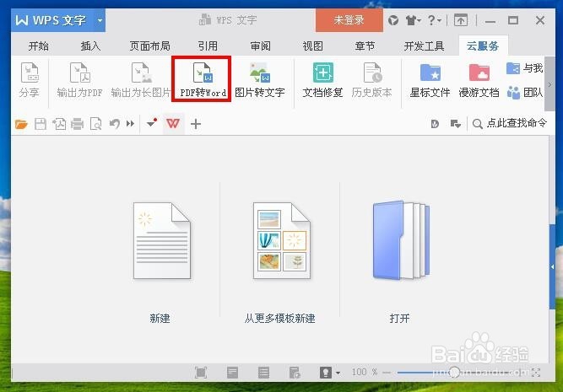
Task: Click the 与我 shared-with-me icon
Action: (x=513, y=68)
